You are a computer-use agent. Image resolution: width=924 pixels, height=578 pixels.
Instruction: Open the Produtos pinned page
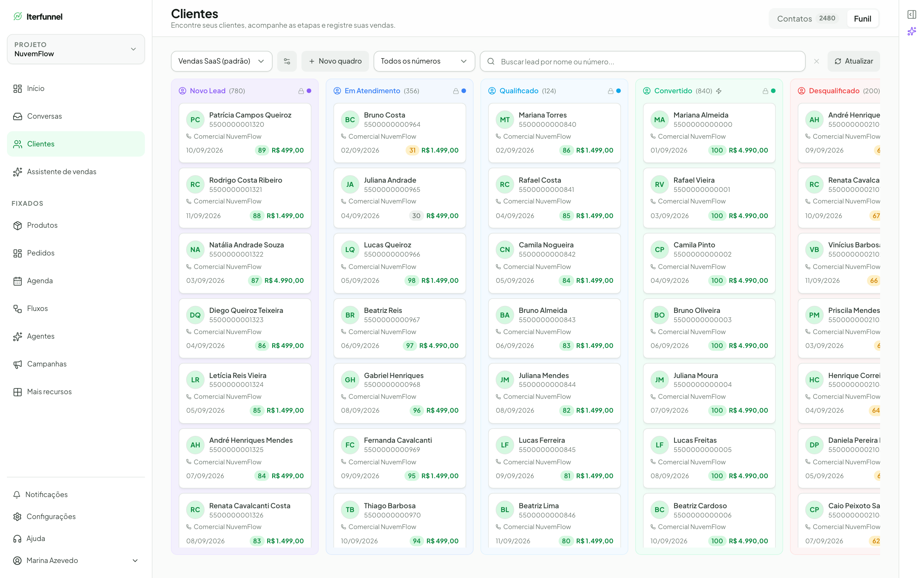76,225
